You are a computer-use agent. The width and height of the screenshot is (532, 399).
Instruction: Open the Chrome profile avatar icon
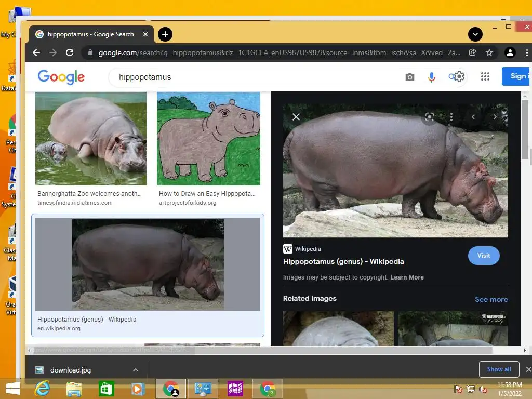coord(510,52)
